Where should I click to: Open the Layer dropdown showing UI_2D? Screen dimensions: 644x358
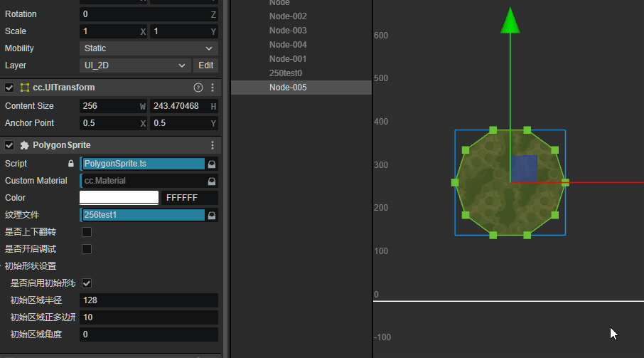[x=134, y=65]
